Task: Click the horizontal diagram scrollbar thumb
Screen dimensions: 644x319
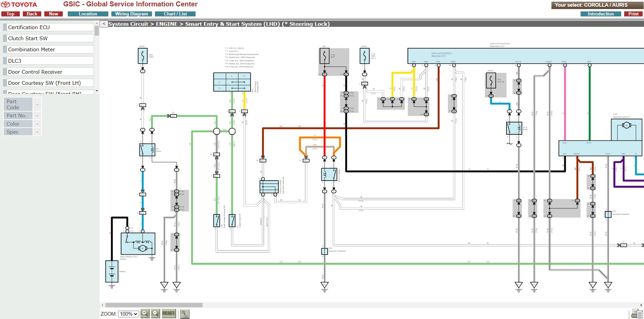Action: (154, 305)
